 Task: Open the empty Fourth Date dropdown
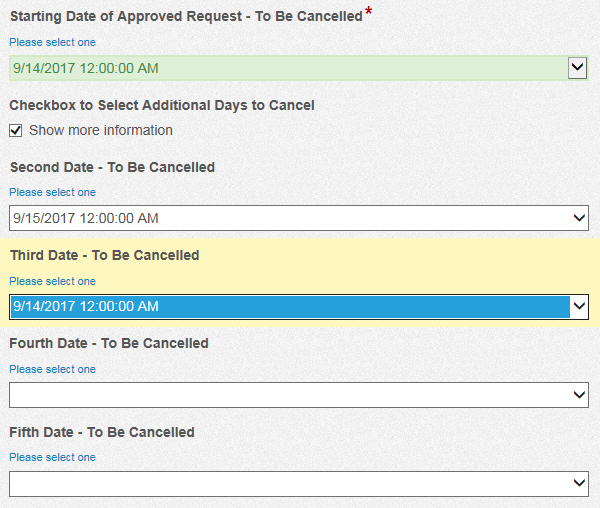(299, 395)
